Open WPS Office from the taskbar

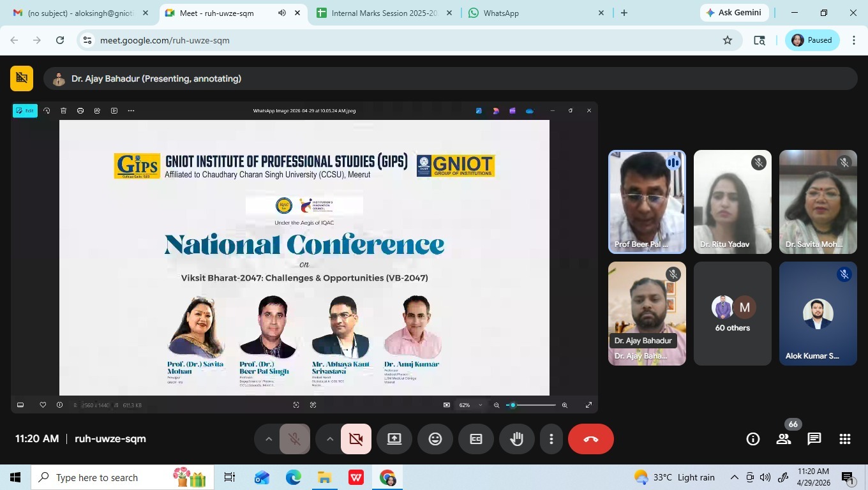355,477
